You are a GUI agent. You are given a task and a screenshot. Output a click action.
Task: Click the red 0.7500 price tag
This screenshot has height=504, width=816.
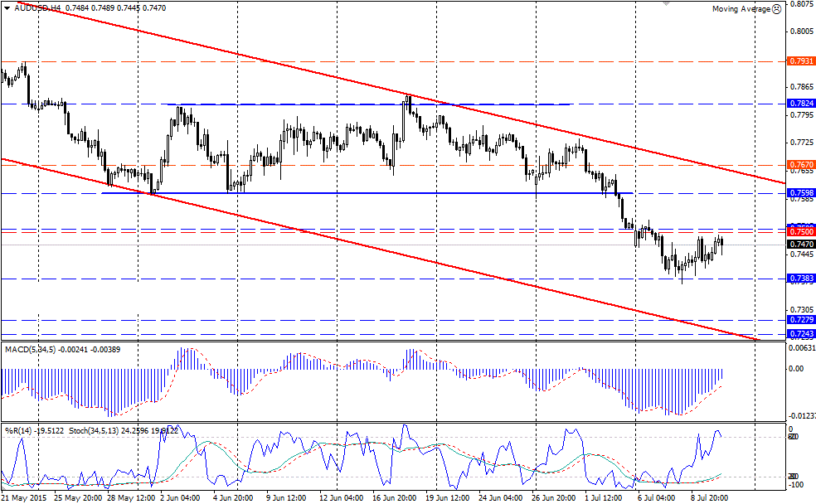(x=800, y=231)
